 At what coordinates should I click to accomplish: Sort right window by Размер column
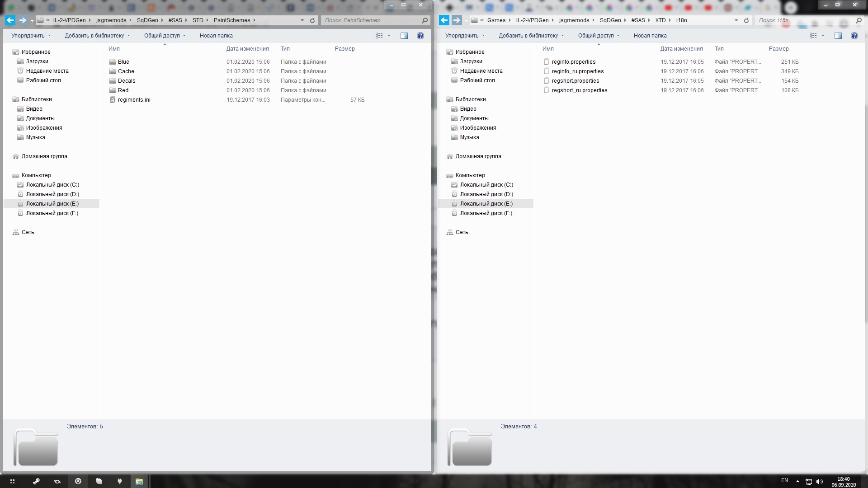(x=778, y=49)
